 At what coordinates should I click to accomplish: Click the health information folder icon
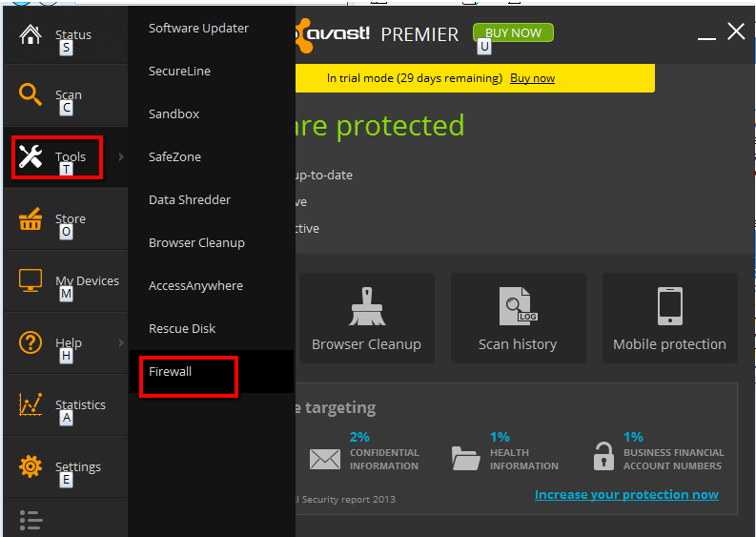tap(466, 458)
